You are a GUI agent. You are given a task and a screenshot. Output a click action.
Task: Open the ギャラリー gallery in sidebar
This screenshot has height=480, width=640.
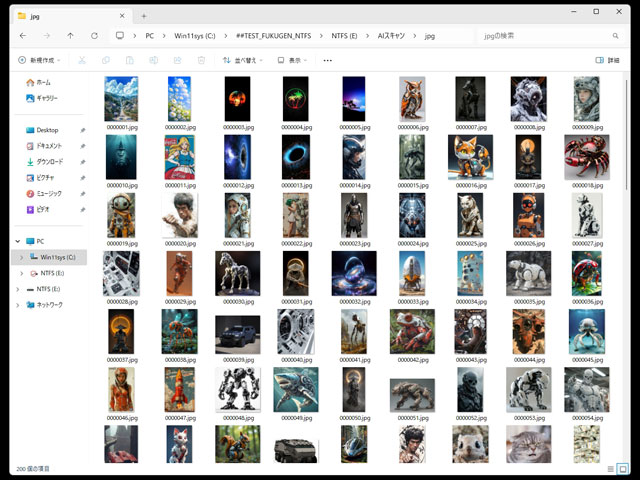coord(47,98)
